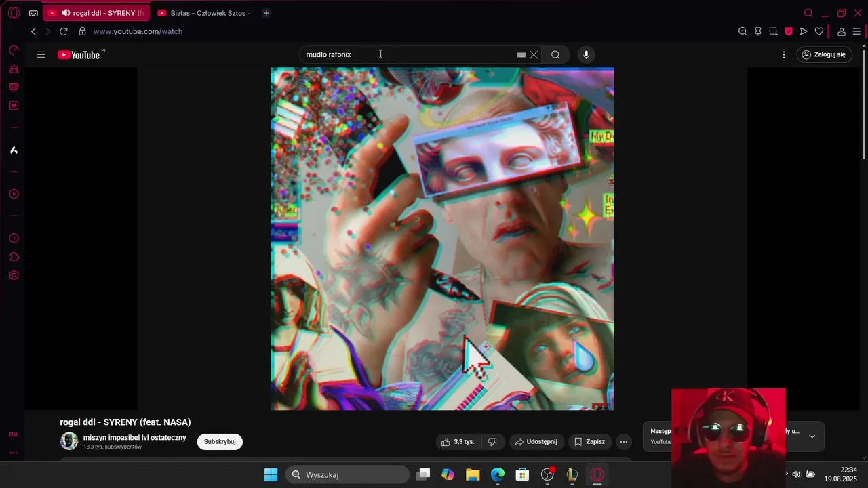This screenshot has height=488, width=868.
Task: Click the Wyszukaj taskbar search box
Action: [x=347, y=474]
